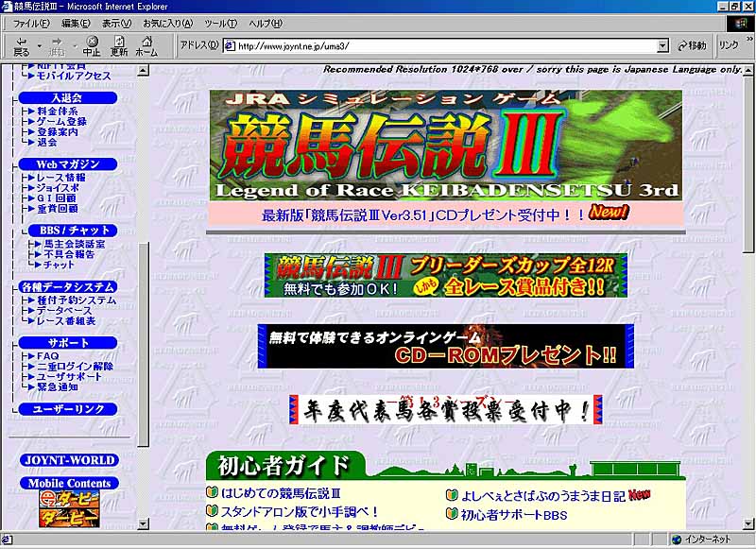Open the 重賞回顧 link

click(58, 209)
